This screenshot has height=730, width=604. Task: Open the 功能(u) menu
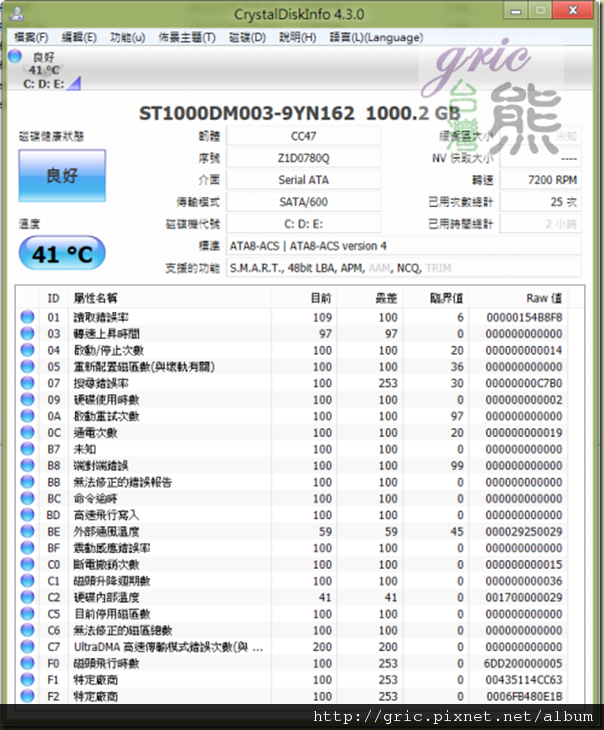(128, 38)
